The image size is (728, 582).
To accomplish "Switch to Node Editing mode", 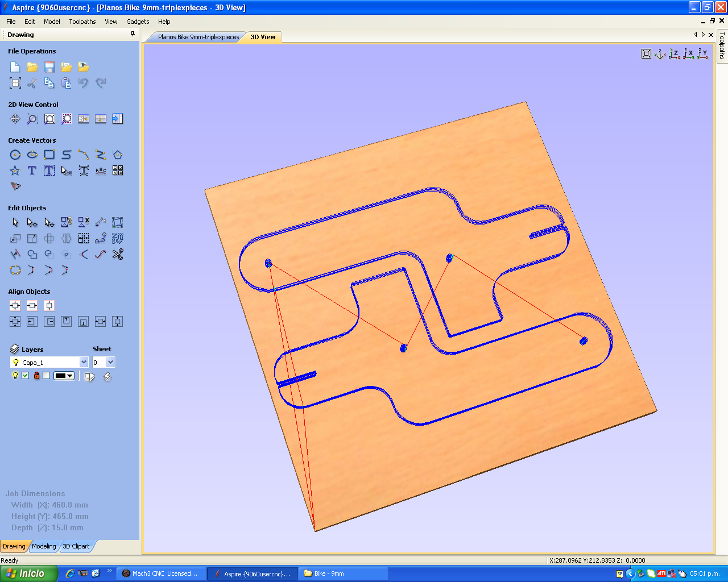I will click(x=32, y=222).
